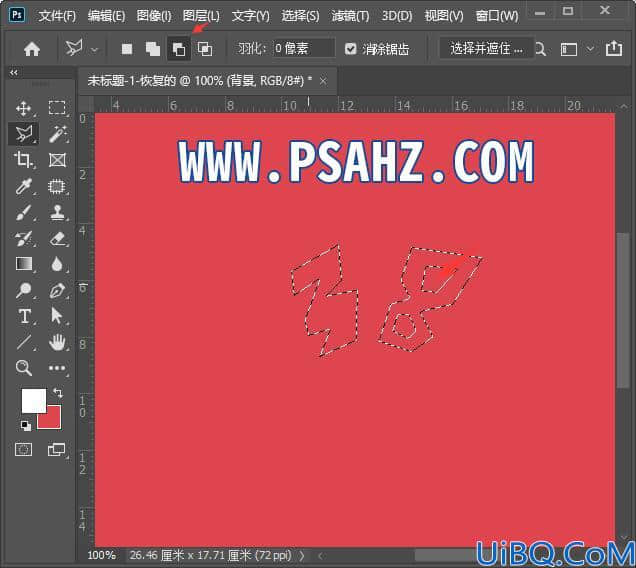The image size is (636, 568).
Task: Open the 选择(S) menu
Action: click(x=300, y=16)
